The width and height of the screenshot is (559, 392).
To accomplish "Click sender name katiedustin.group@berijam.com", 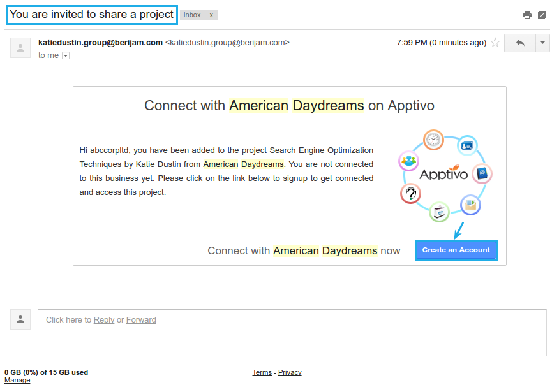I will [101, 43].
